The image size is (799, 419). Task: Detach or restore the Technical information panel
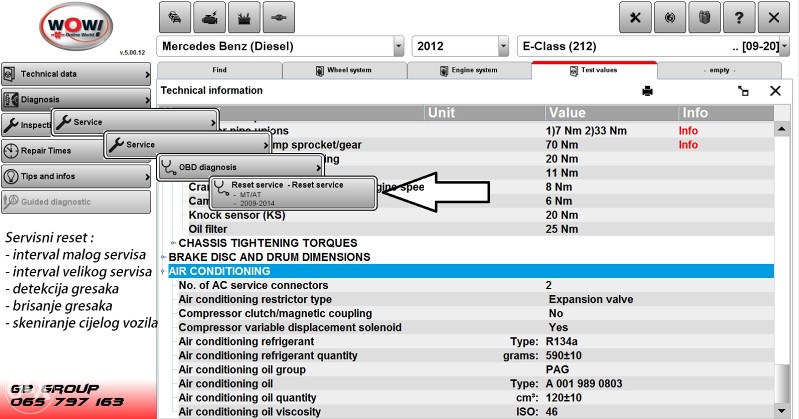point(743,91)
